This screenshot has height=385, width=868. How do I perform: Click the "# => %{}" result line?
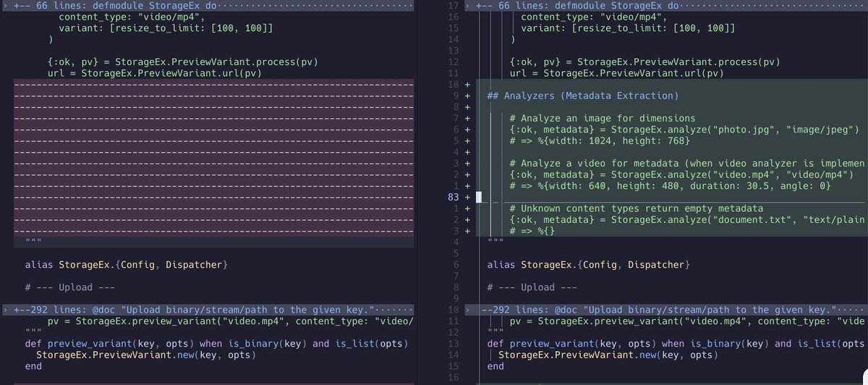point(533,232)
